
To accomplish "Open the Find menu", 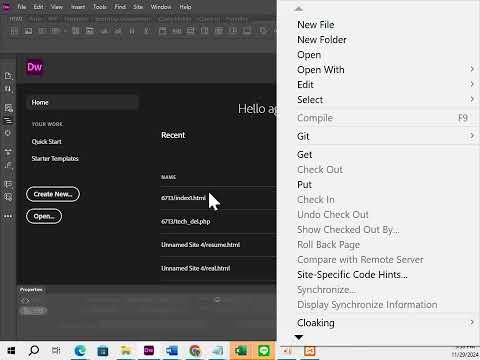I will tap(120, 7).
